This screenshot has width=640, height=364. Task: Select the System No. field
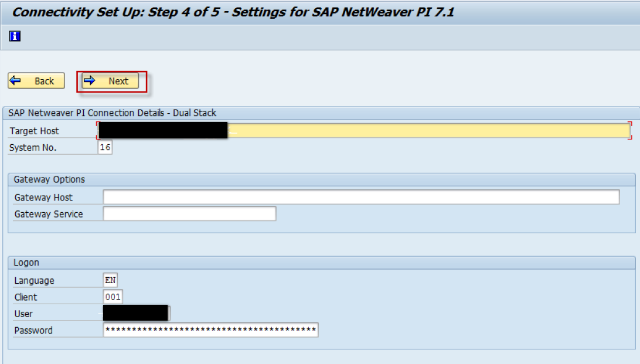[105, 147]
